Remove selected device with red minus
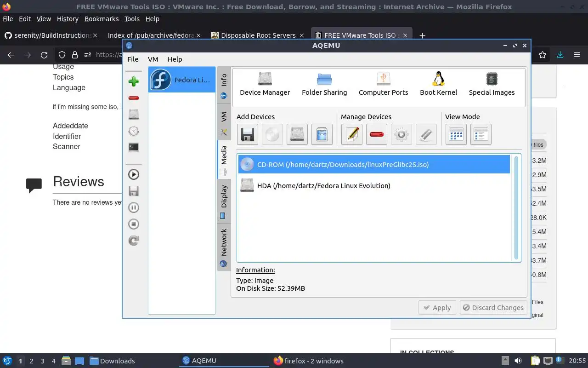Viewport: 588px width, 368px height. [377, 134]
